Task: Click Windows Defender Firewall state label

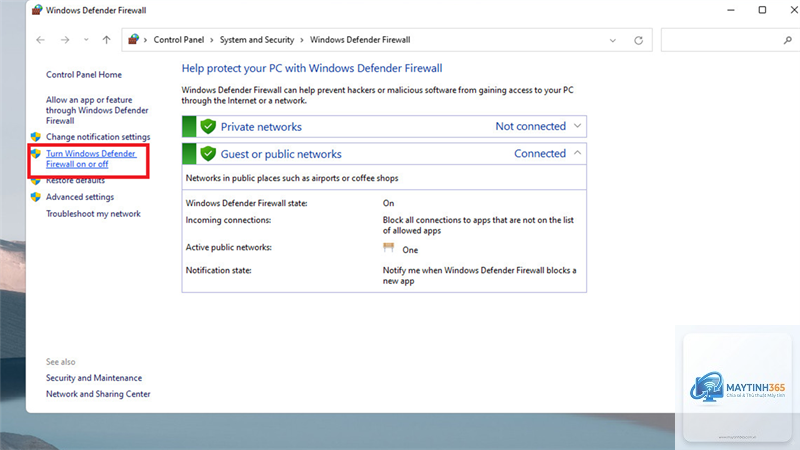Action: click(246, 203)
